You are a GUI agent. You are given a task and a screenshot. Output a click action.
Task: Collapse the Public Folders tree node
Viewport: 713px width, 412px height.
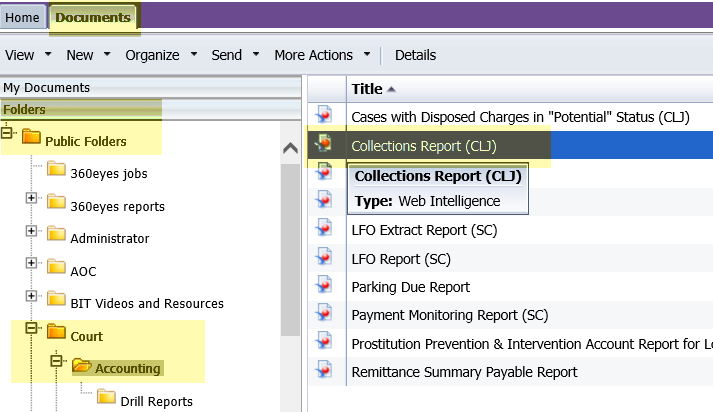tap(6, 133)
